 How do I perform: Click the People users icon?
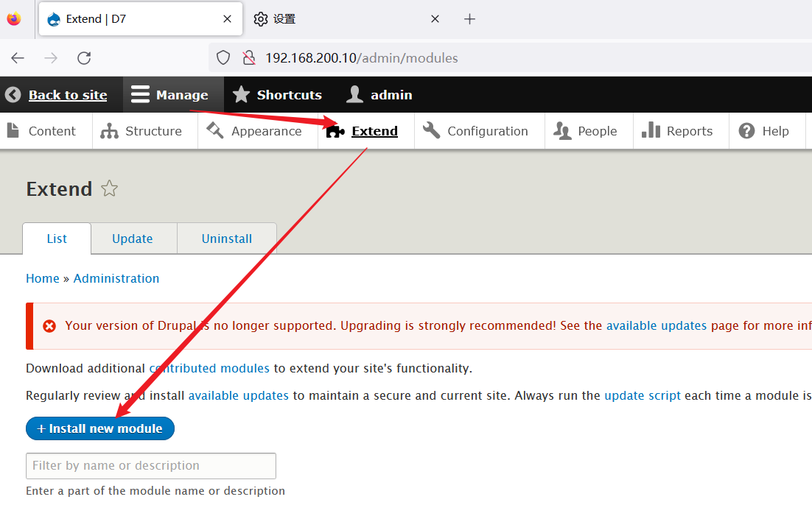pos(562,131)
